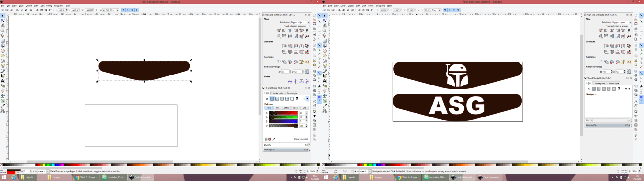Image resolution: width=644 pixels, height=181 pixels.
Task: Click the Opacity slider in left Fill panel
Action: coord(286,149)
